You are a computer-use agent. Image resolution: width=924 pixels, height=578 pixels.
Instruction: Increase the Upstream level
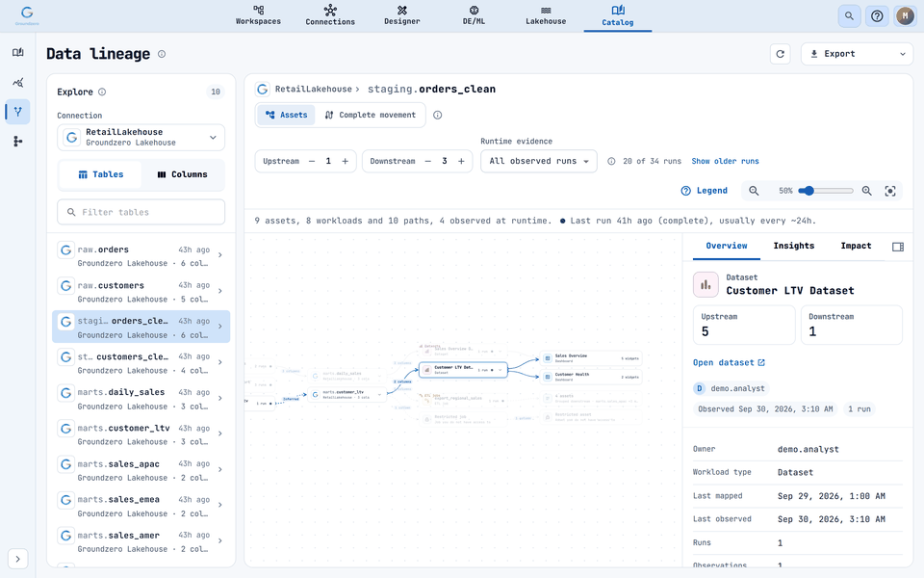pyautogui.click(x=346, y=161)
